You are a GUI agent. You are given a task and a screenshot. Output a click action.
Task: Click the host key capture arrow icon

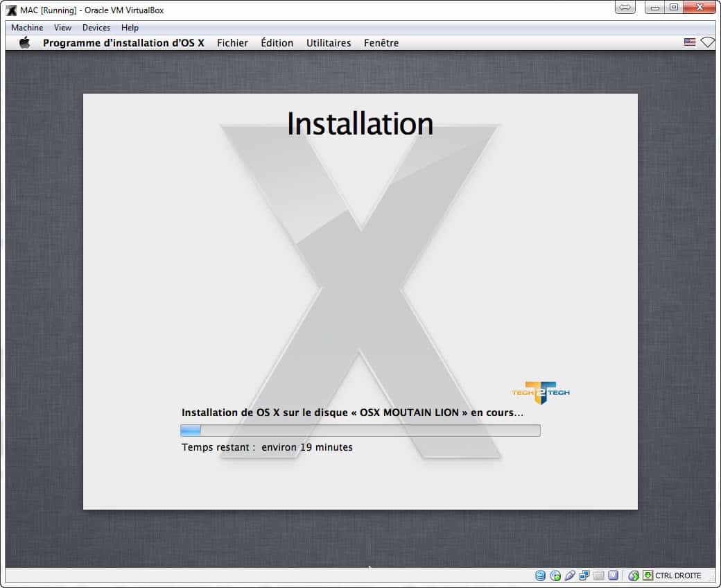pyautogui.click(x=648, y=575)
